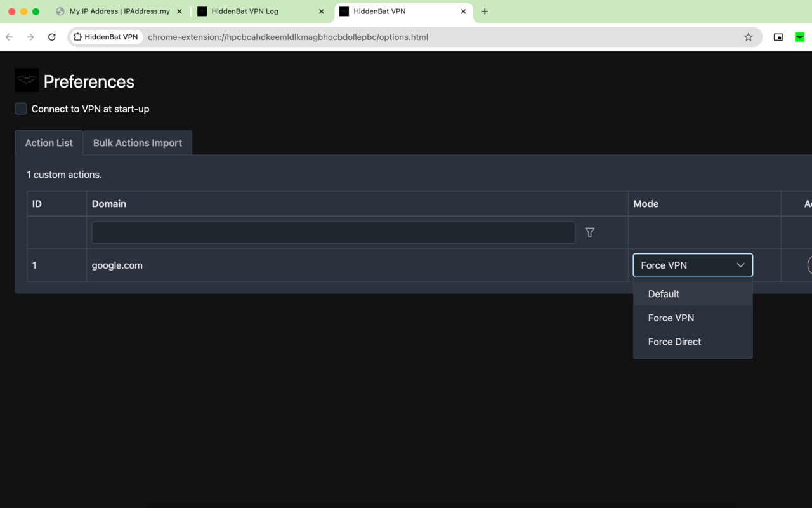The width and height of the screenshot is (812, 508).
Task: Open the Bulk Actions Import tab
Action: (x=138, y=143)
